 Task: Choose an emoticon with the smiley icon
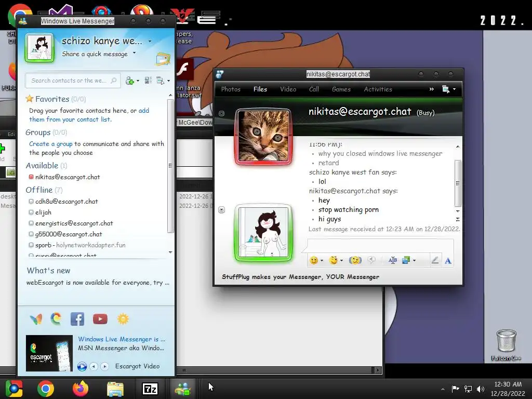[314, 260]
